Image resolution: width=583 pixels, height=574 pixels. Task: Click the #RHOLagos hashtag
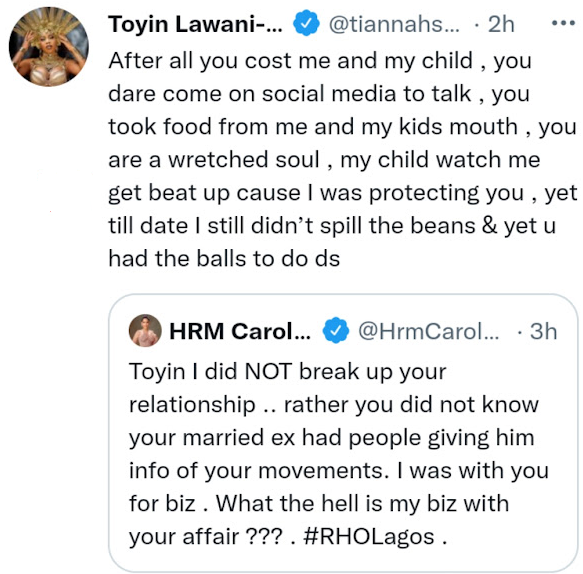(369, 536)
